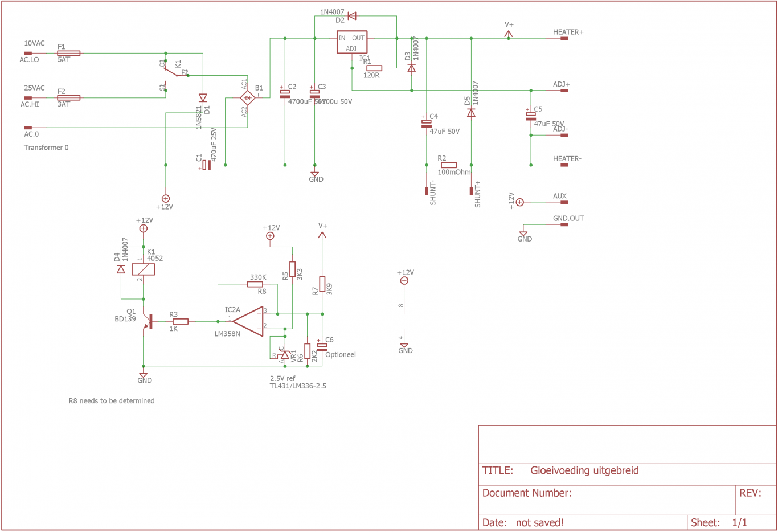Screen dimensions: 778x532
Task: Select the SHUNT- test pad
Action: (427, 191)
